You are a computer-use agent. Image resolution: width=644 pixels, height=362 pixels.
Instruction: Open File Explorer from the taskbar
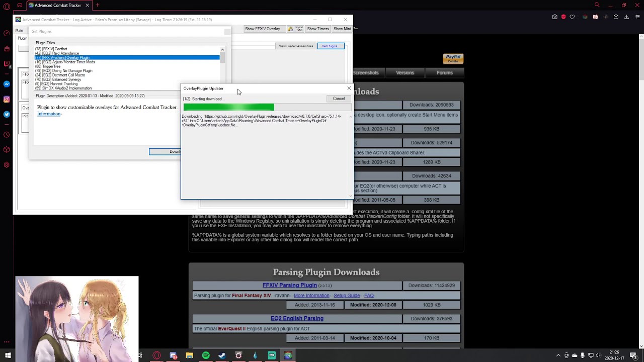click(189, 355)
